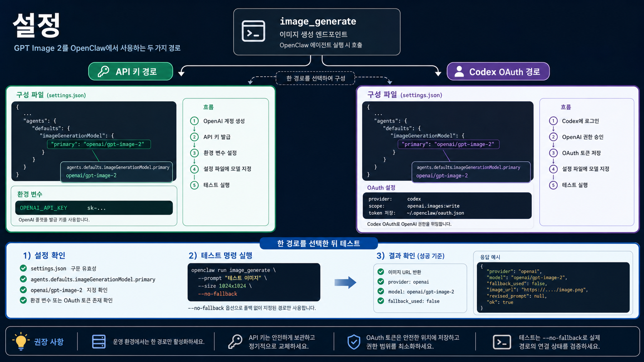Screen dimensions: 644x362
Task: Toggle the openai/gpt-image-2 지정 확인 check
Action: pos(23,290)
